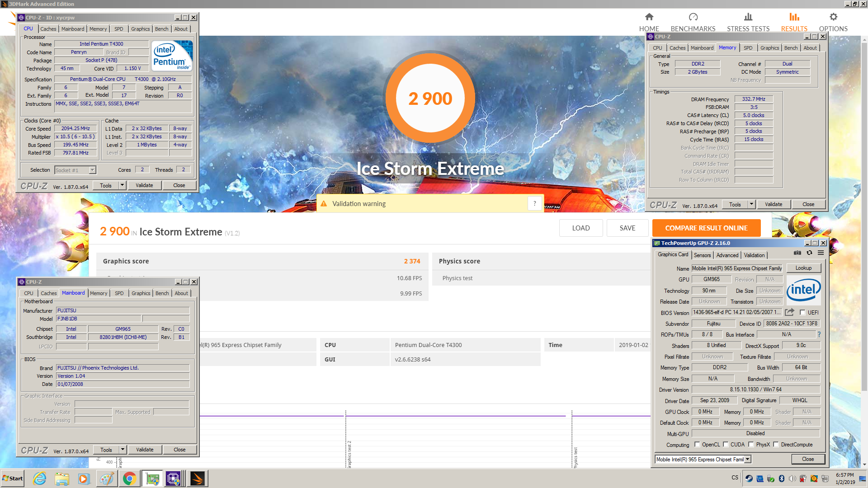
Task: Open Steam tray icon
Action: [749, 479]
